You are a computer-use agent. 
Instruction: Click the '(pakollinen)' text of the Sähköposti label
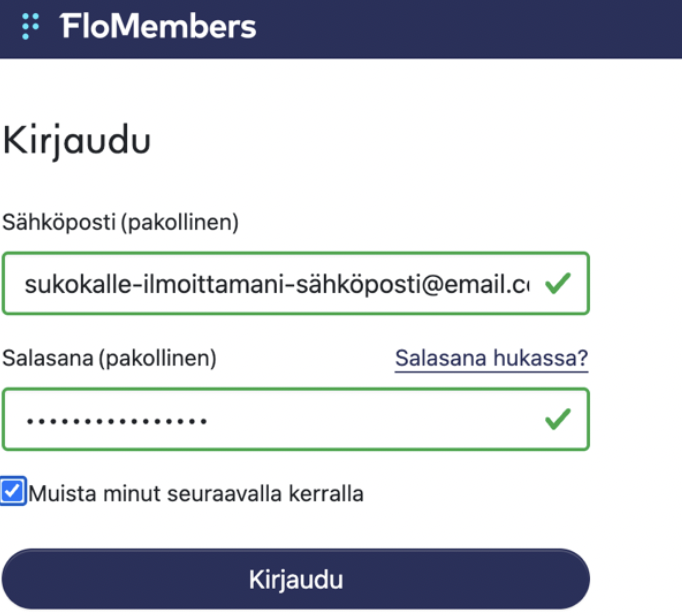click(x=180, y=221)
